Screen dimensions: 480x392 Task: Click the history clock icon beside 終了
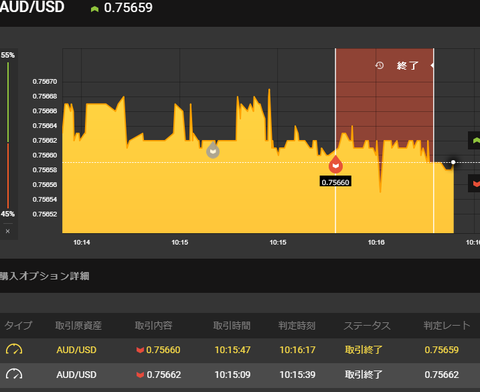click(379, 65)
